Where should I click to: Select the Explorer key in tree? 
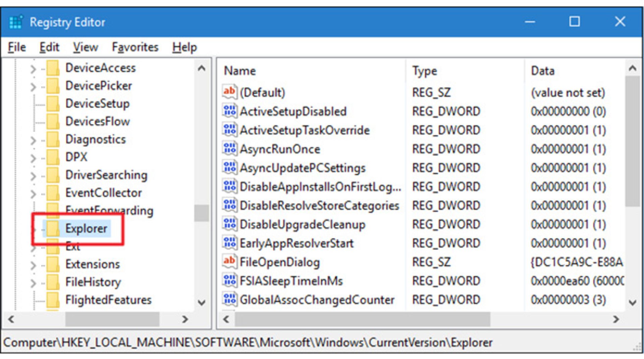(x=86, y=229)
